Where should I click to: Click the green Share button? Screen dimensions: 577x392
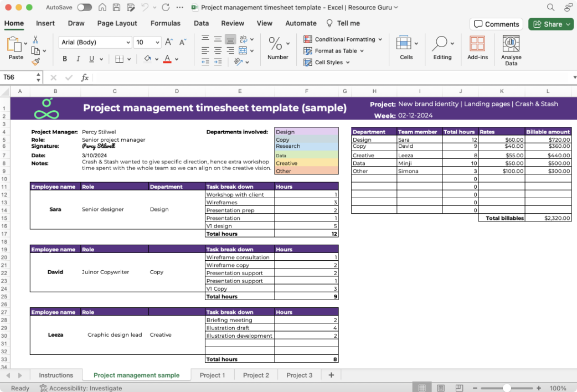coord(551,24)
